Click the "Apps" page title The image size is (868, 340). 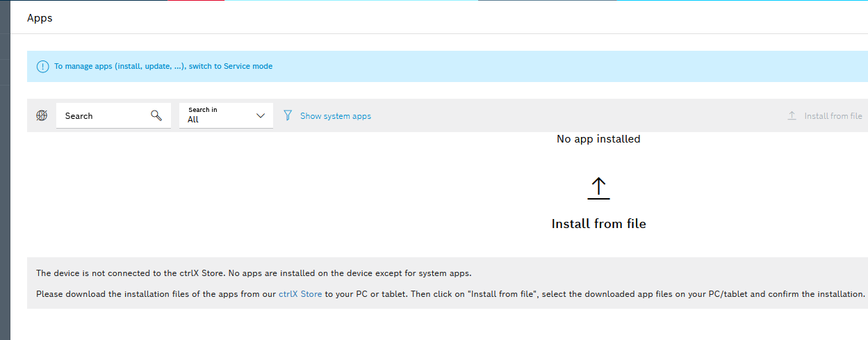point(40,18)
